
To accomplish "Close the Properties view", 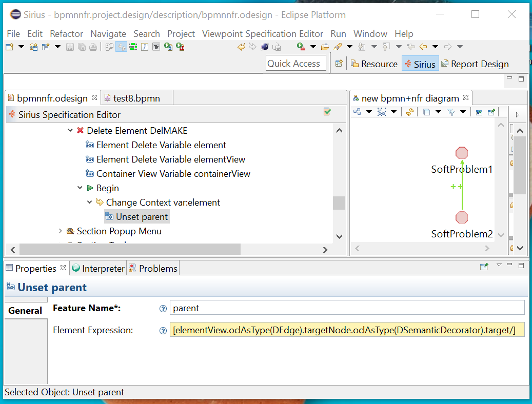I will pos(63,268).
